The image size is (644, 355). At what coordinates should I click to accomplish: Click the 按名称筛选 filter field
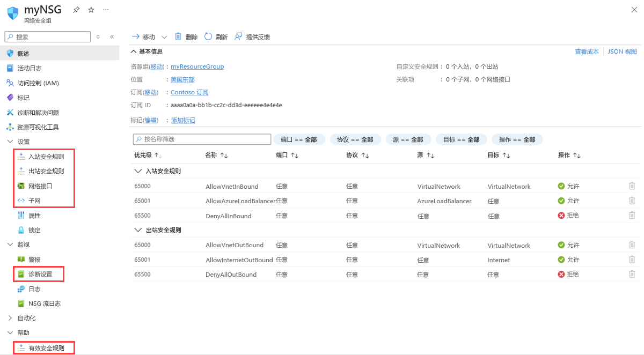click(202, 139)
